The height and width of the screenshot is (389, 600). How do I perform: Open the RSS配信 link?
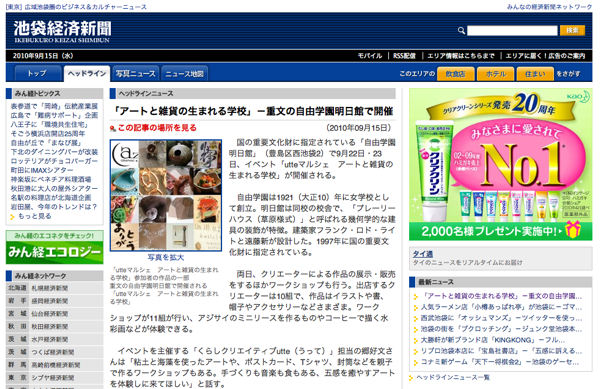tap(404, 56)
